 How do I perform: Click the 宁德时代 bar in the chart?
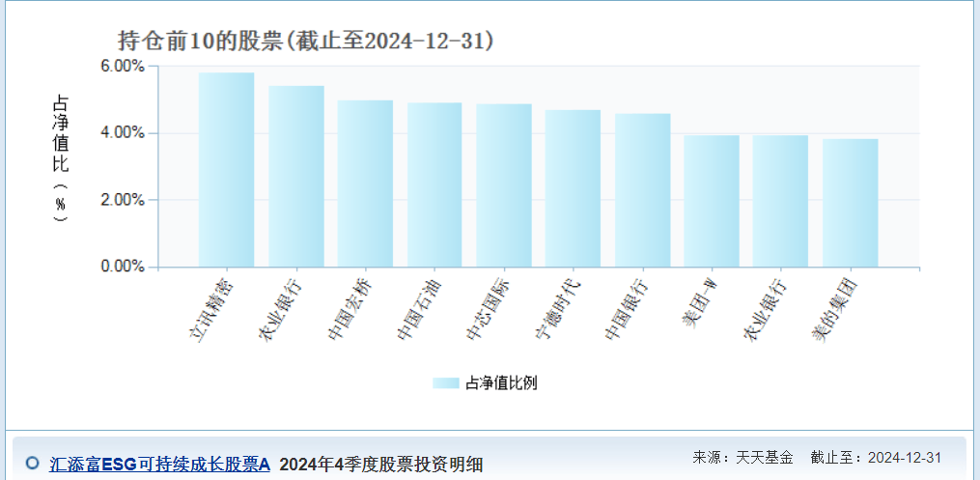pos(573,188)
